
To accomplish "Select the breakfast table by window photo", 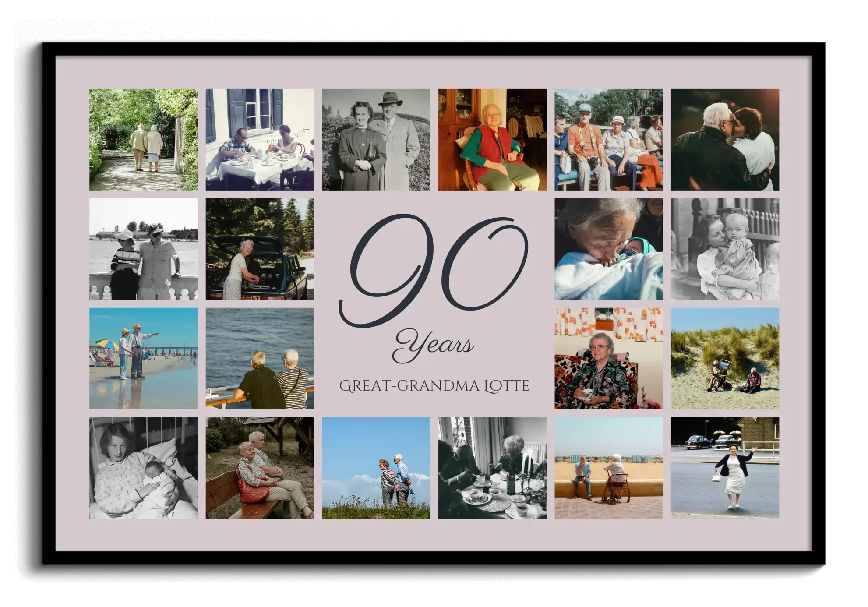I will point(260,139).
